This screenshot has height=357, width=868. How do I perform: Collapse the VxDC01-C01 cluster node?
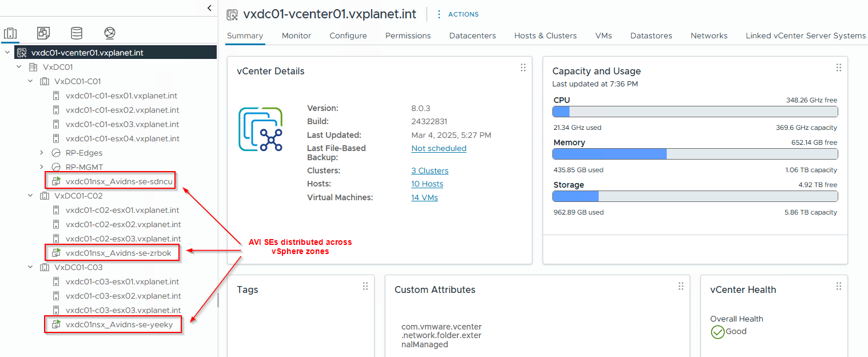coord(30,81)
